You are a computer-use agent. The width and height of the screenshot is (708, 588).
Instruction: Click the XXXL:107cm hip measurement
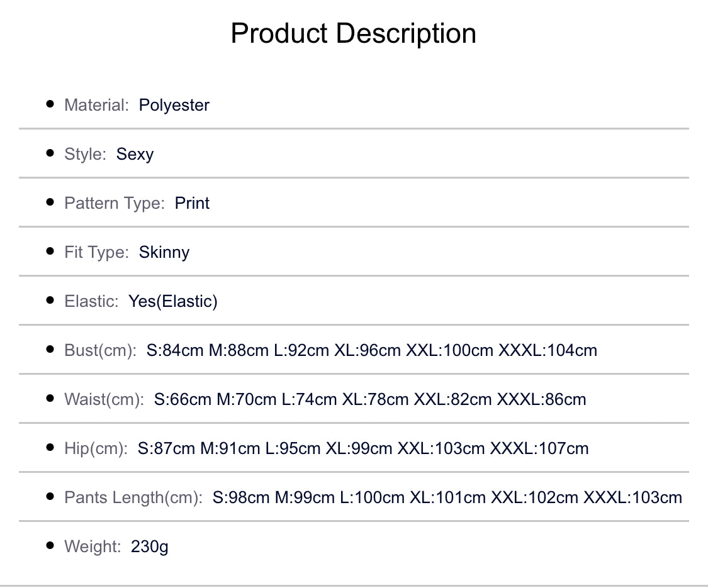[x=539, y=448]
